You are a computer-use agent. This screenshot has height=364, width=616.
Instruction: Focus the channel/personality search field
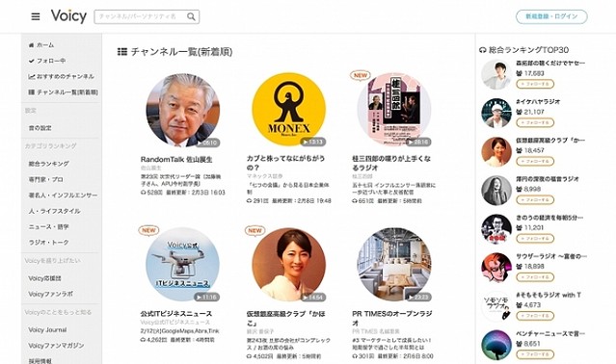pos(147,17)
